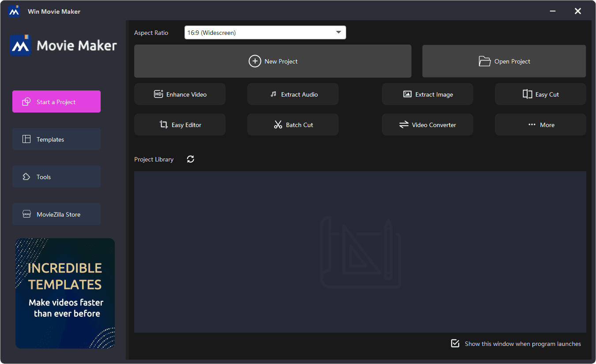Image resolution: width=596 pixels, height=364 pixels.
Task: Show More tools
Action: pyautogui.click(x=540, y=124)
